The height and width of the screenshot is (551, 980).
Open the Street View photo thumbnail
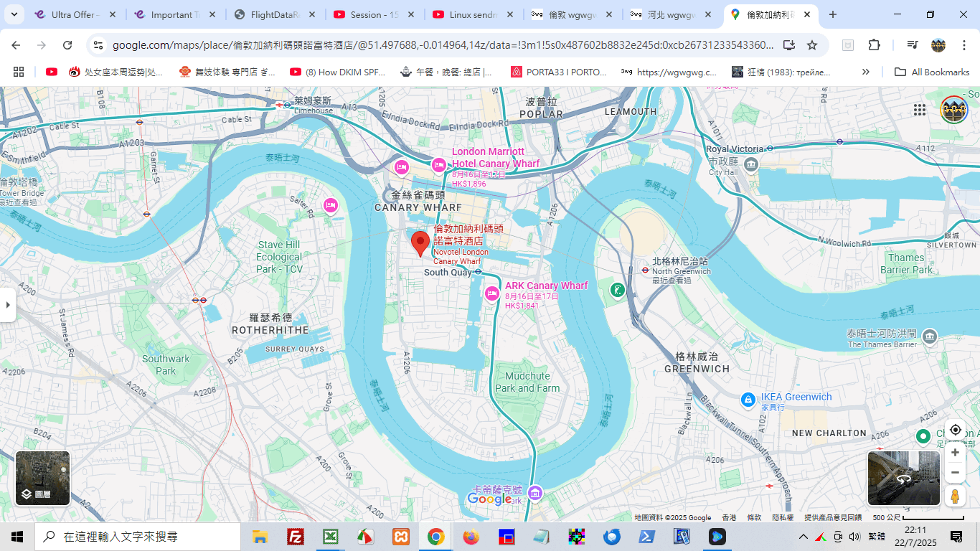(903, 478)
